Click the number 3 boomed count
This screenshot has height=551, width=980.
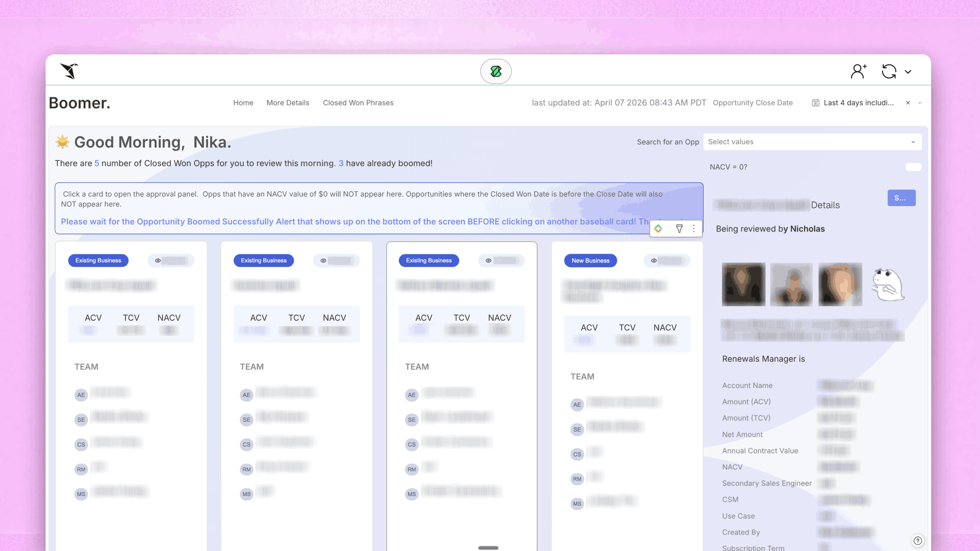pos(341,163)
